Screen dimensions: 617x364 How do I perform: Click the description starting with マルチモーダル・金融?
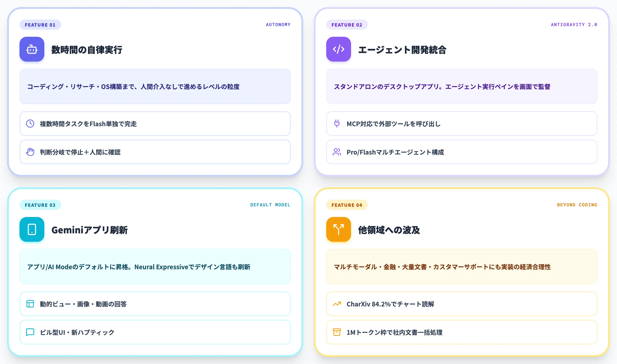442,267
